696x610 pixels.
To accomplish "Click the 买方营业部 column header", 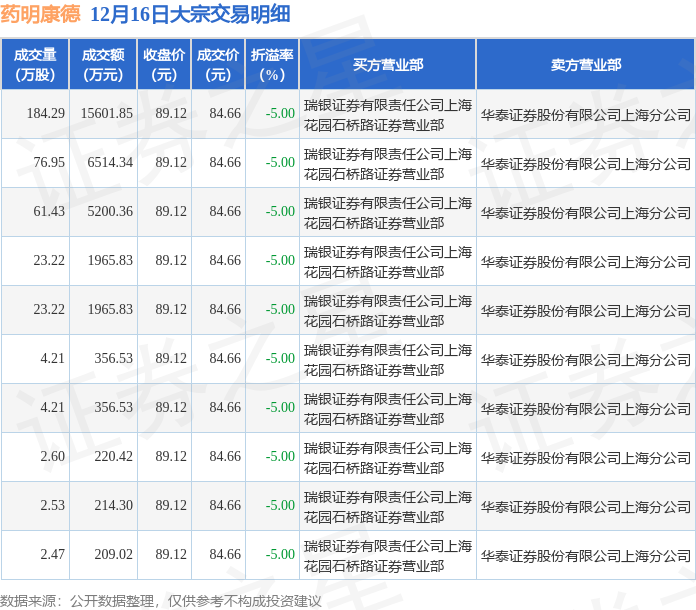I will tap(387, 64).
